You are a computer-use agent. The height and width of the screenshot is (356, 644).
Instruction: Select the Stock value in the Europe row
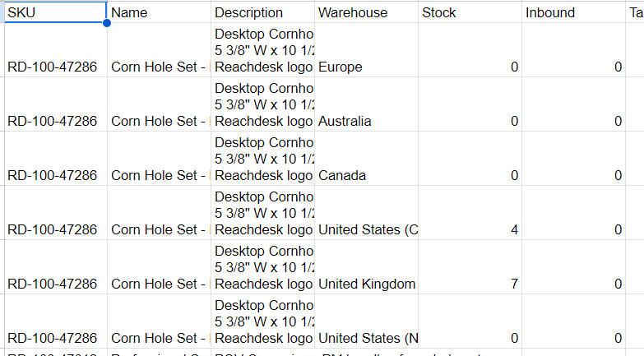(470, 67)
